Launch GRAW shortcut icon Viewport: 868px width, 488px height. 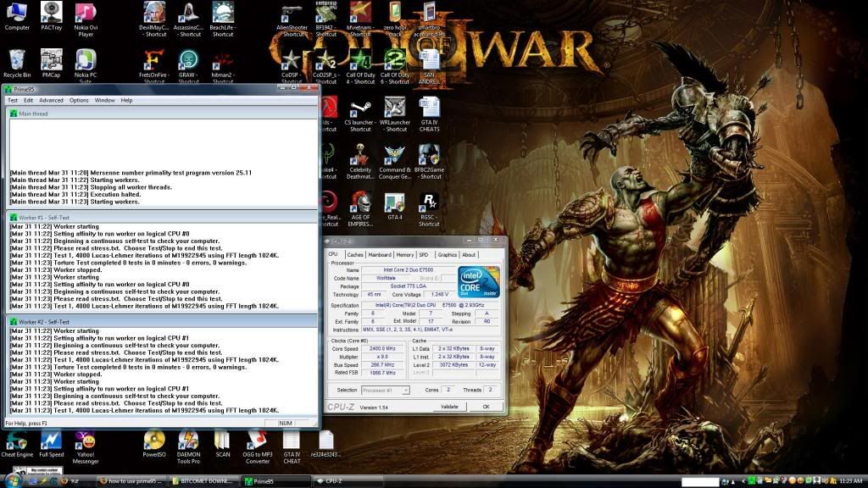[x=188, y=66]
